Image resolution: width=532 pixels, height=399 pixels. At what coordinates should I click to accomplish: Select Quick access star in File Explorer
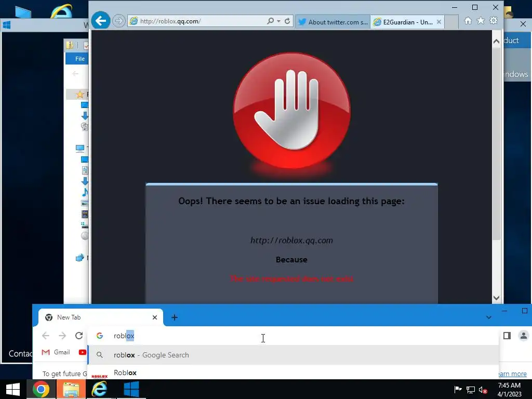[x=79, y=95]
